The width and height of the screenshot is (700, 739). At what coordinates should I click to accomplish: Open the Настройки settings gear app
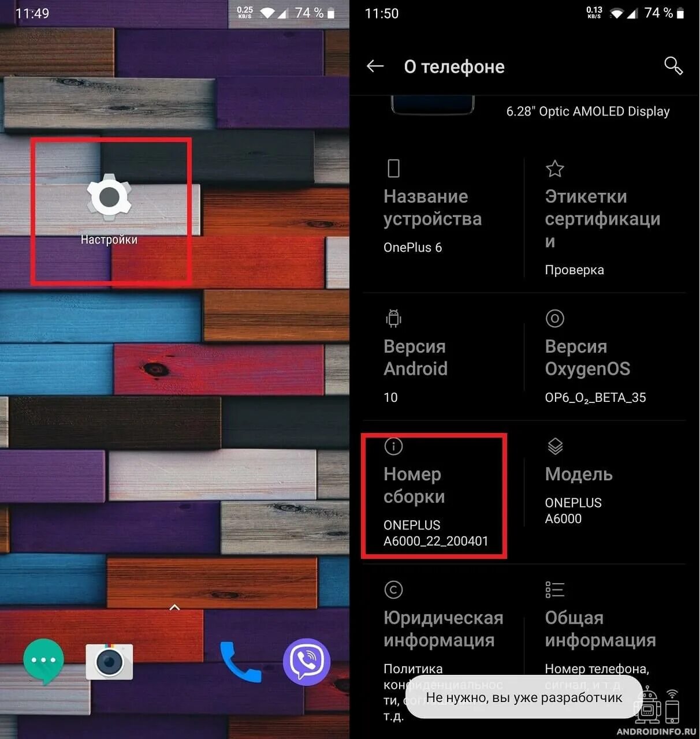point(109,209)
